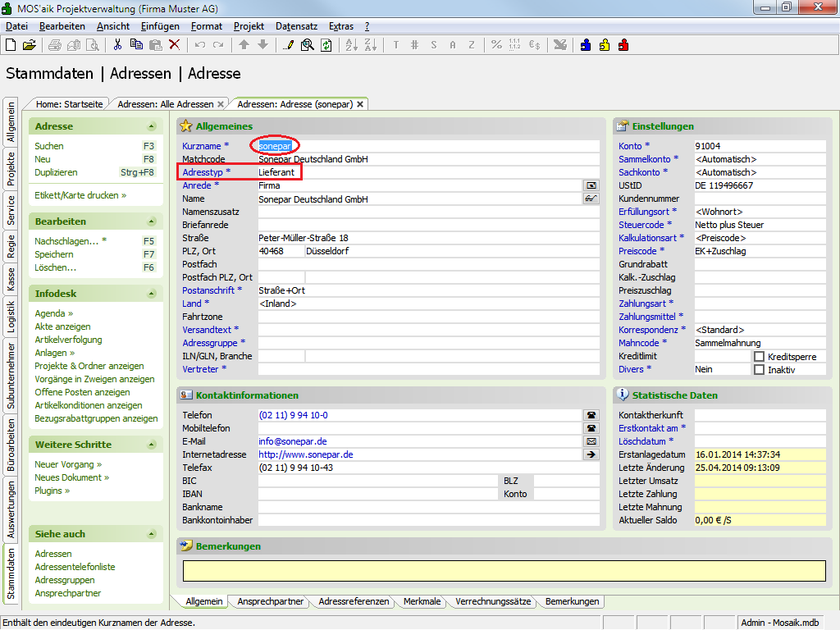This screenshot has width=840, height=630.
Task: Click the sort ascending A-Z icon
Action: point(351,45)
